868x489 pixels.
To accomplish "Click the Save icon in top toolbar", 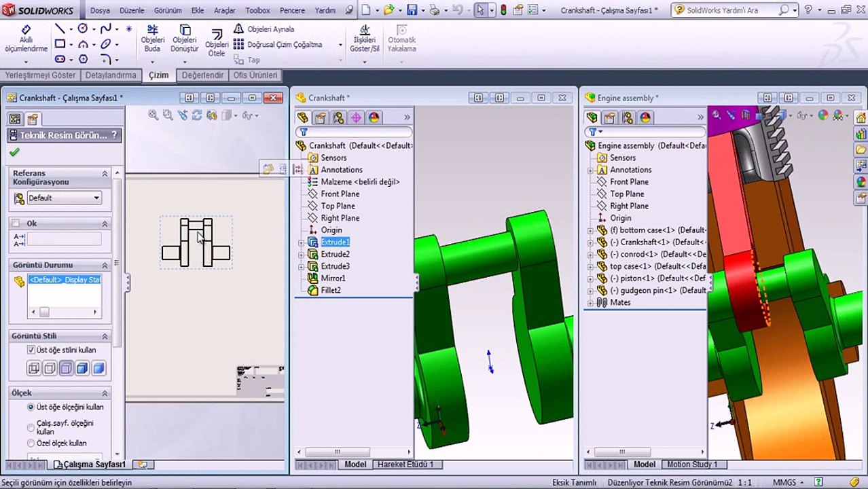I will pyautogui.click(x=412, y=10).
